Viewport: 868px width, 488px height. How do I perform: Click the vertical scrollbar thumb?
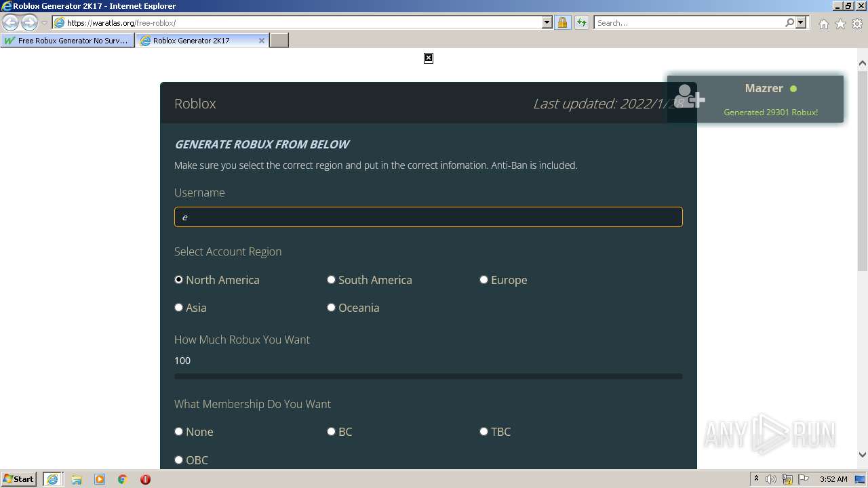(863, 169)
